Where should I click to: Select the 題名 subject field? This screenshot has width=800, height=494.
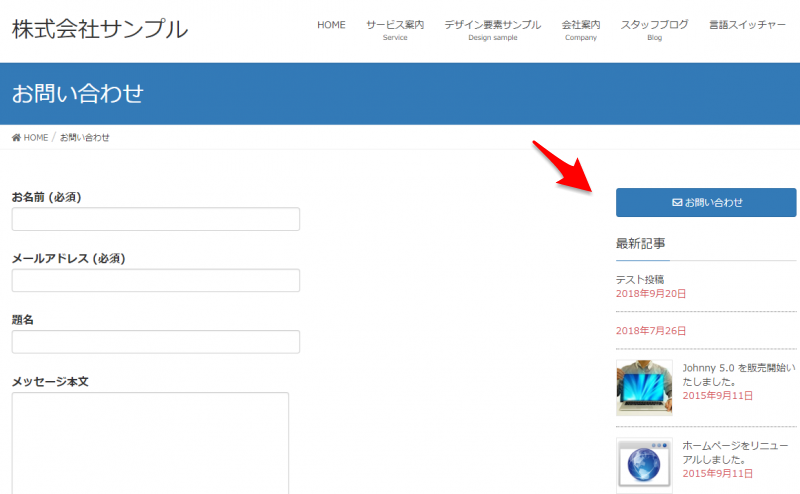point(156,342)
